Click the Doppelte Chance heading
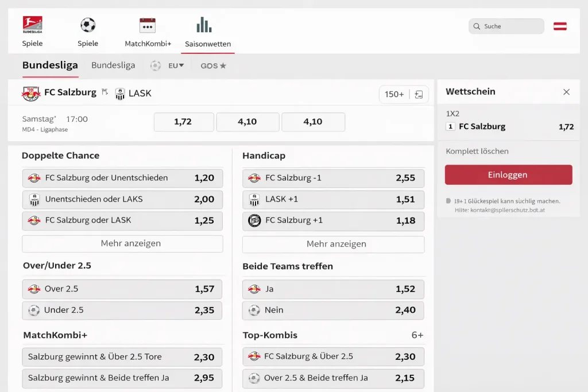The height and width of the screenshot is (392, 588). 61,156
